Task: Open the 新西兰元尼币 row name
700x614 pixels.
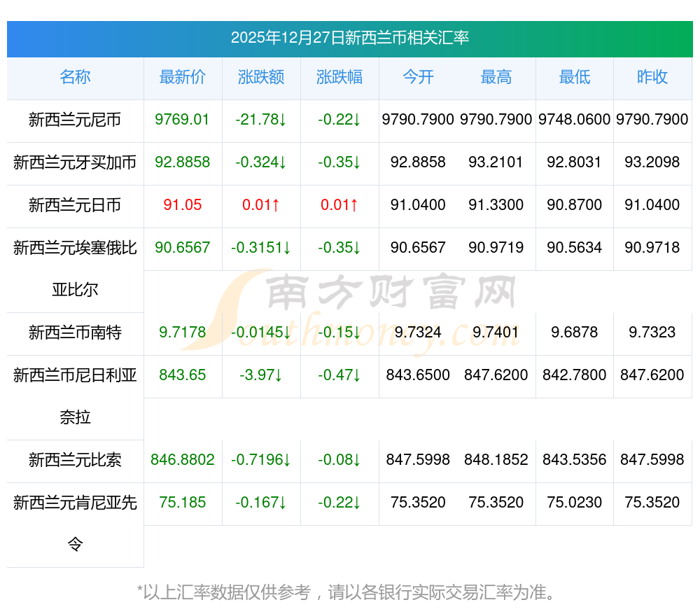Action: click(x=75, y=120)
